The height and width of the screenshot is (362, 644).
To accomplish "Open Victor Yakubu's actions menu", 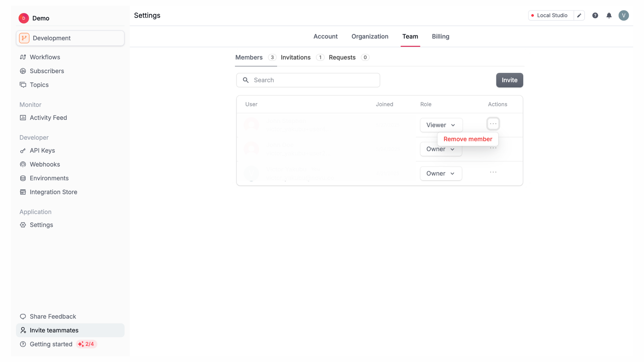I will click(493, 172).
